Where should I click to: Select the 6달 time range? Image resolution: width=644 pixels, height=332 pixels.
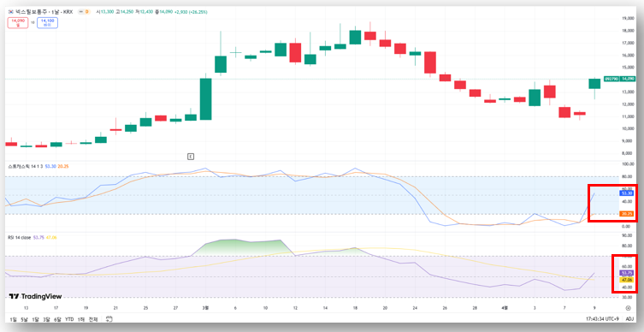click(x=57, y=319)
